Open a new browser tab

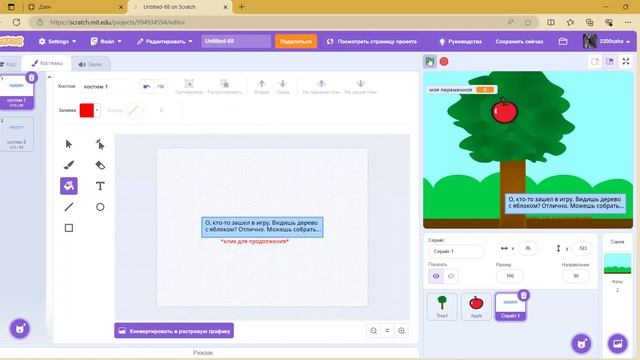[242, 7]
